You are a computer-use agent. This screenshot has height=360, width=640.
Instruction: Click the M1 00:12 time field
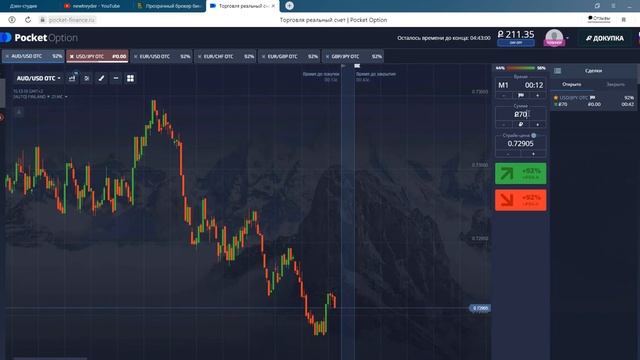pos(520,85)
